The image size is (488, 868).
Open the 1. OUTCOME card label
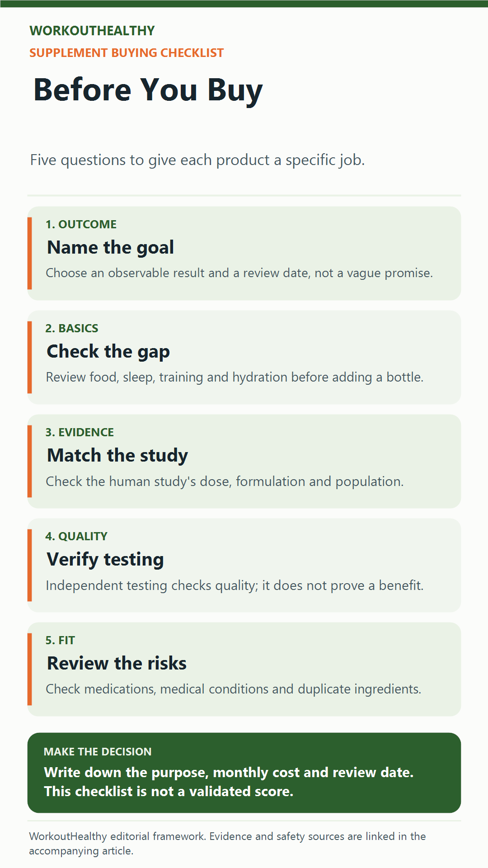click(81, 224)
